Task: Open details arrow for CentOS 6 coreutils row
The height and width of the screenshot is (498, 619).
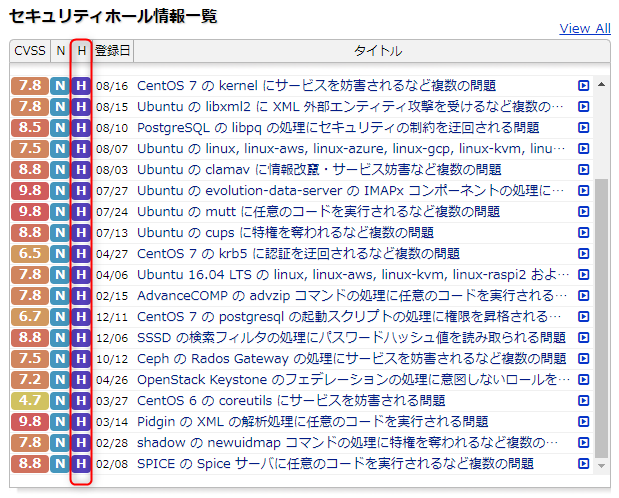Action: 583,401
